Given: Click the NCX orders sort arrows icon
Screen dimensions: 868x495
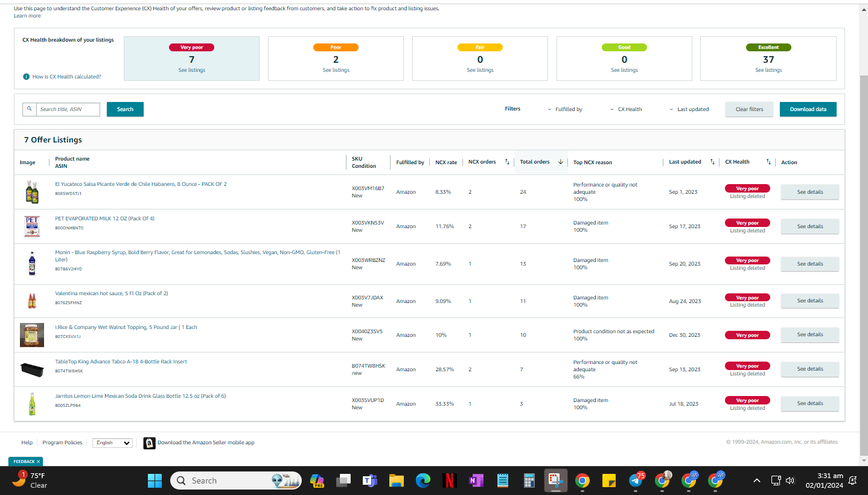Looking at the screenshot, I should coord(507,162).
